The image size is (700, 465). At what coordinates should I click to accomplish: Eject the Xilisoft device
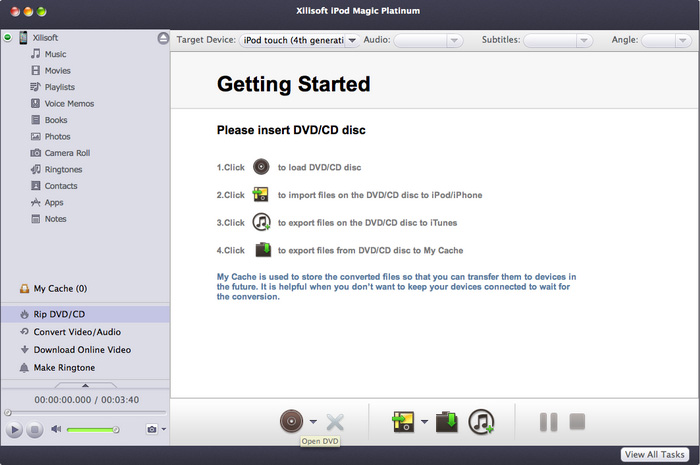pyautogui.click(x=163, y=38)
